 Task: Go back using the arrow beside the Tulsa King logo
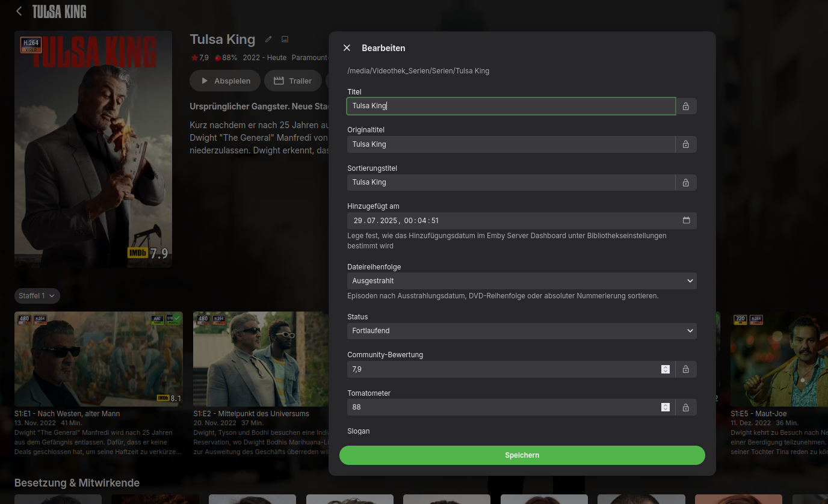click(19, 11)
